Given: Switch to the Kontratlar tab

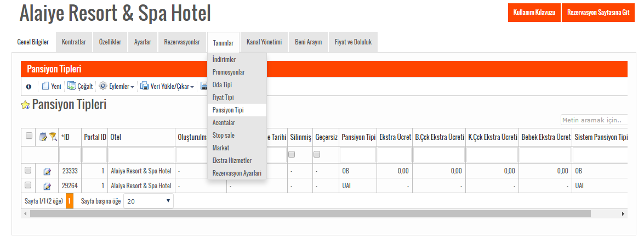Looking at the screenshot, I should click(x=74, y=42).
